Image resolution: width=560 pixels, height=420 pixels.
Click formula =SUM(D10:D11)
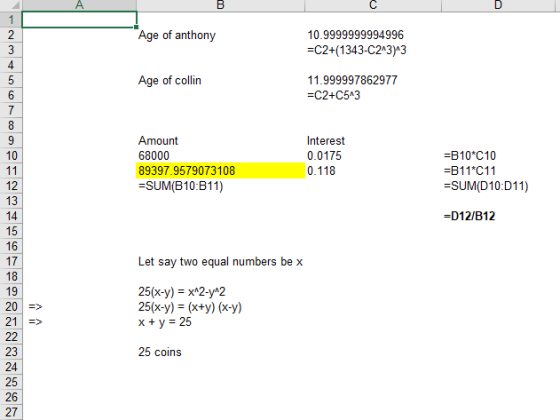click(x=486, y=186)
